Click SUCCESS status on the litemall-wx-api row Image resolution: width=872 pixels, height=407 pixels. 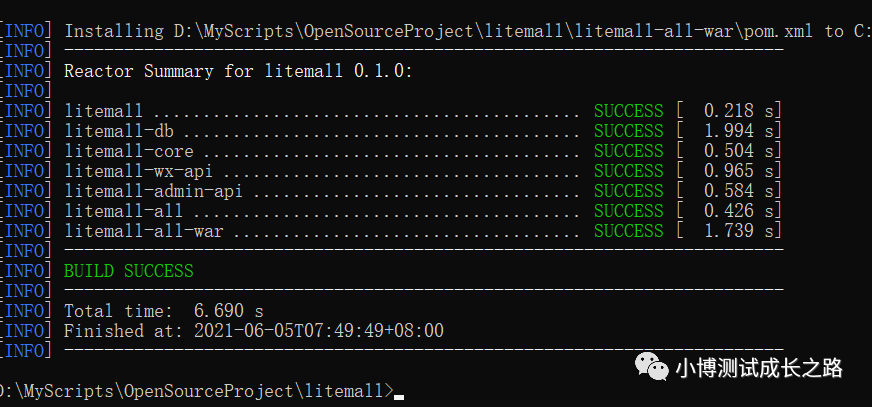coord(628,171)
